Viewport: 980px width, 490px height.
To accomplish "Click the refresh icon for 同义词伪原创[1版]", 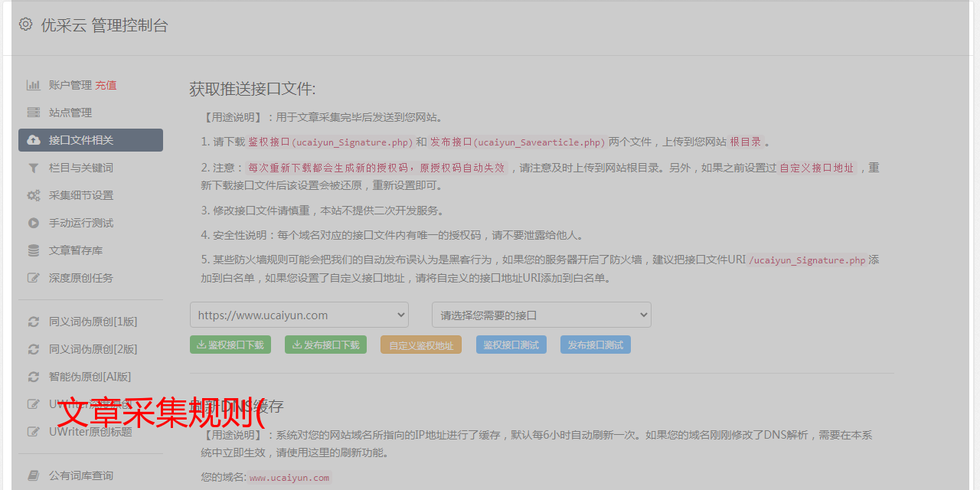I will [x=34, y=322].
